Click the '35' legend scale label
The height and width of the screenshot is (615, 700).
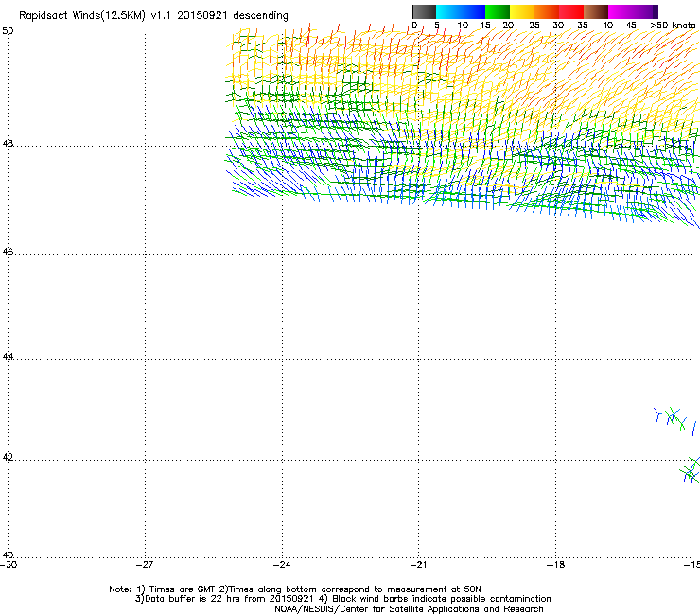pyautogui.click(x=583, y=26)
